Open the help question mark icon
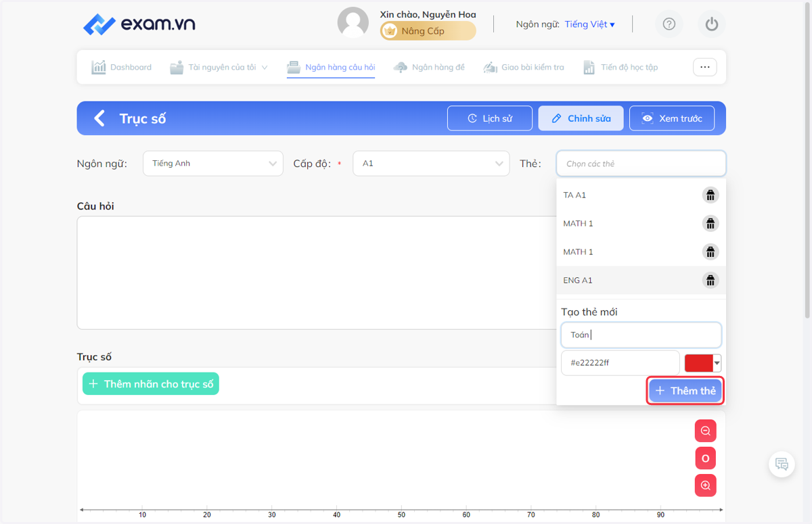Screen dimensions: 812x524 (669, 24)
